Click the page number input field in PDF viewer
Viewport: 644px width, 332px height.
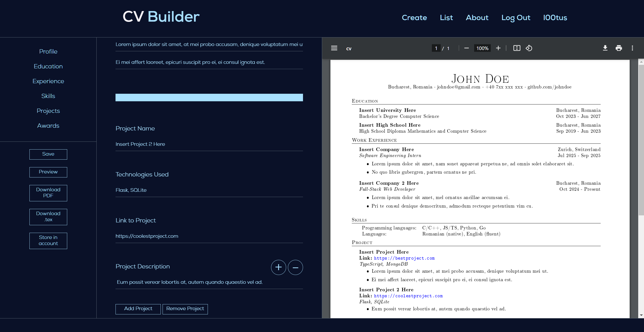[x=436, y=48]
